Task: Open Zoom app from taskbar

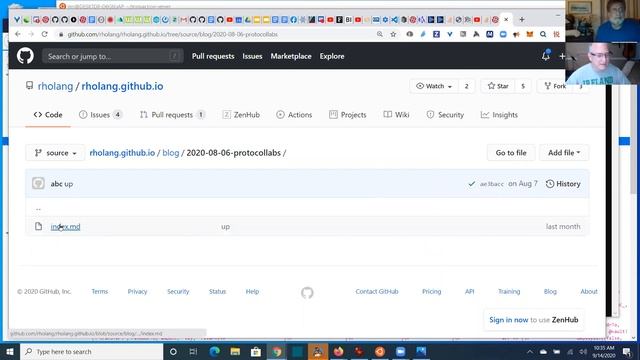Action: 400,351
